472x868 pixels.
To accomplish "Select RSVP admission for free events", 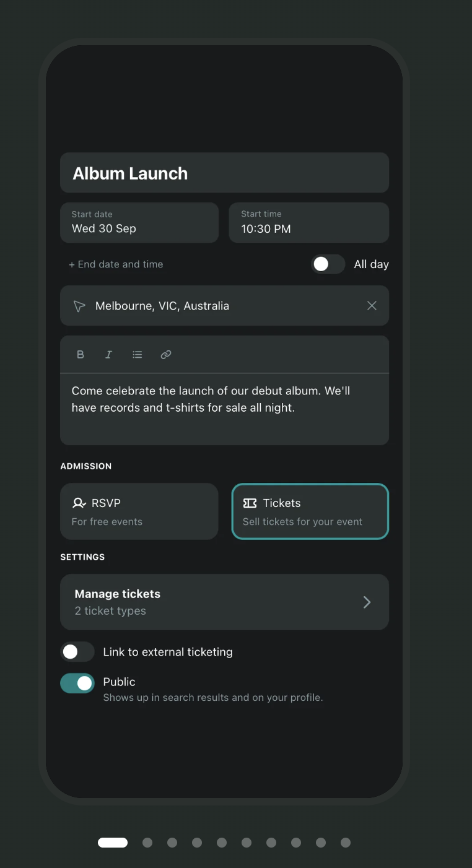I will 139,511.
